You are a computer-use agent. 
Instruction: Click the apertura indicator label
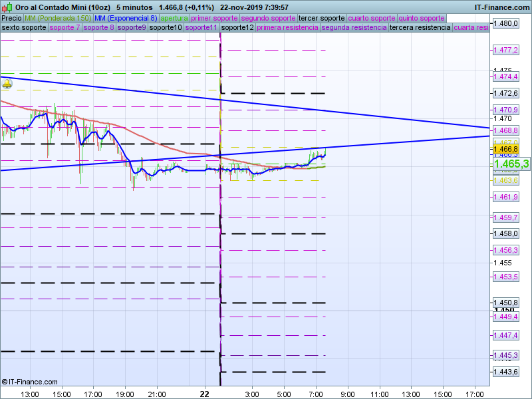[174, 18]
